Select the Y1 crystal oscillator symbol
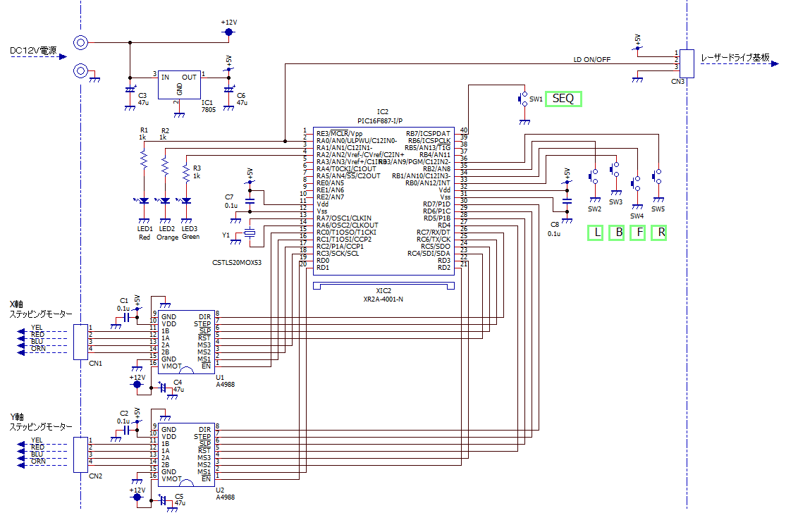This screenshot has height=532, width=786. tap(250, 235)
